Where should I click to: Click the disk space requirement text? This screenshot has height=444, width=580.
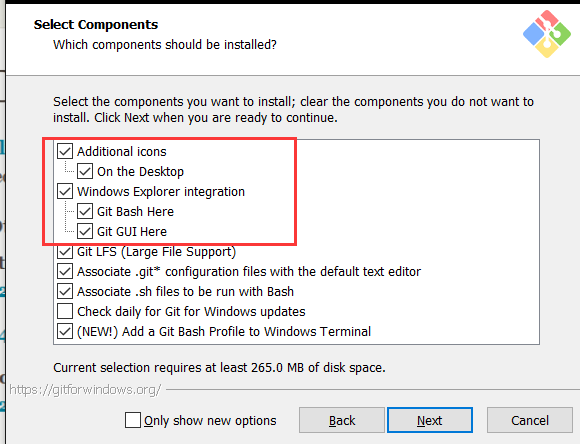219,368
